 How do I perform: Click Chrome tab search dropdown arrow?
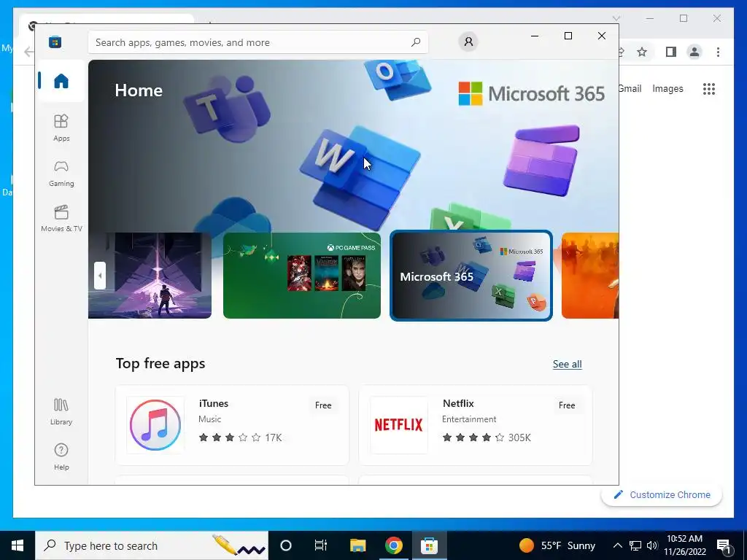616,18
